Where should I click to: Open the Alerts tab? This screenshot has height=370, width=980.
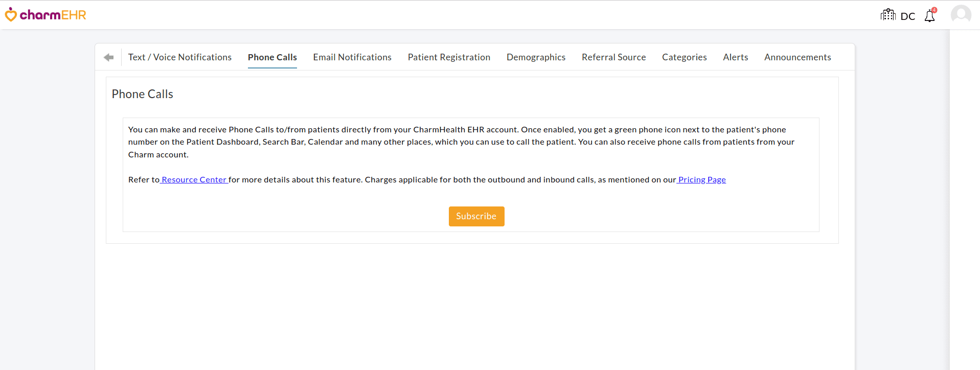[x=735, y=57]
